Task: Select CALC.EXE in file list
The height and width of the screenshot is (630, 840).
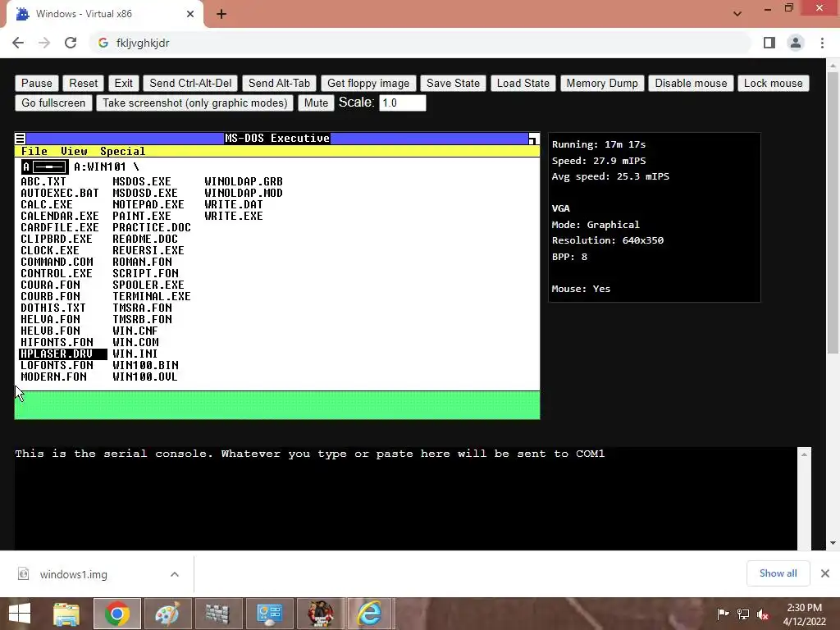Action: tap(47, 204)
